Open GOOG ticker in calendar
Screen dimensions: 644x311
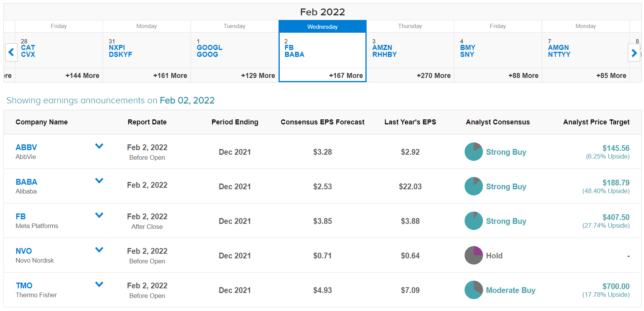[x=207, y=55]
